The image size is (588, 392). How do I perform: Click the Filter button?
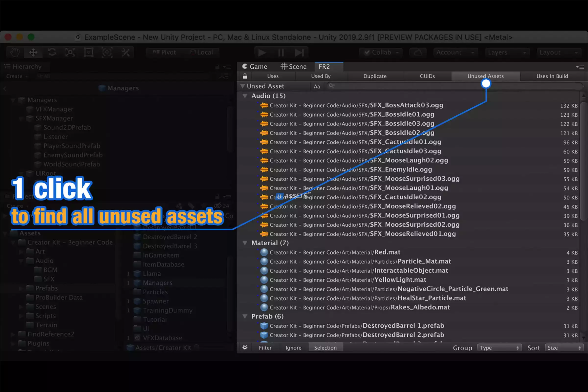coord(265,348)
